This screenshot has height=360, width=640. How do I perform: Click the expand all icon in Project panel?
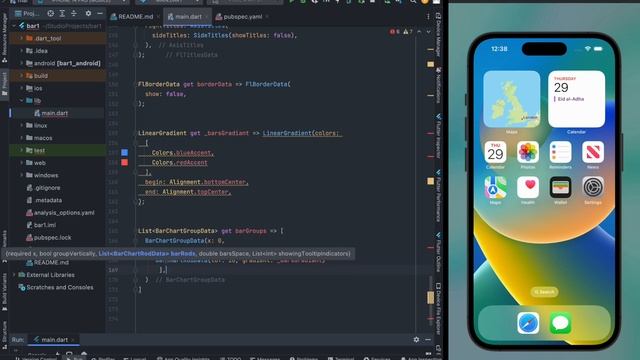tap(62, 13)
